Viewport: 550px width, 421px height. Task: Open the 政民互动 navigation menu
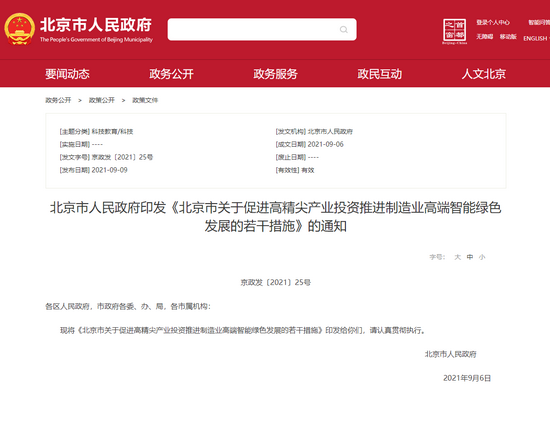coord(380,74)
